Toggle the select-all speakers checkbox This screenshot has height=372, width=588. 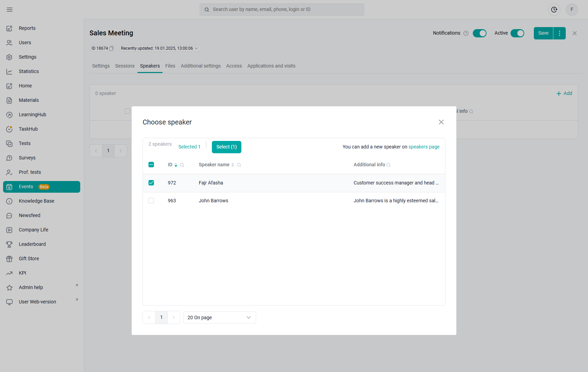pos(151,165)
